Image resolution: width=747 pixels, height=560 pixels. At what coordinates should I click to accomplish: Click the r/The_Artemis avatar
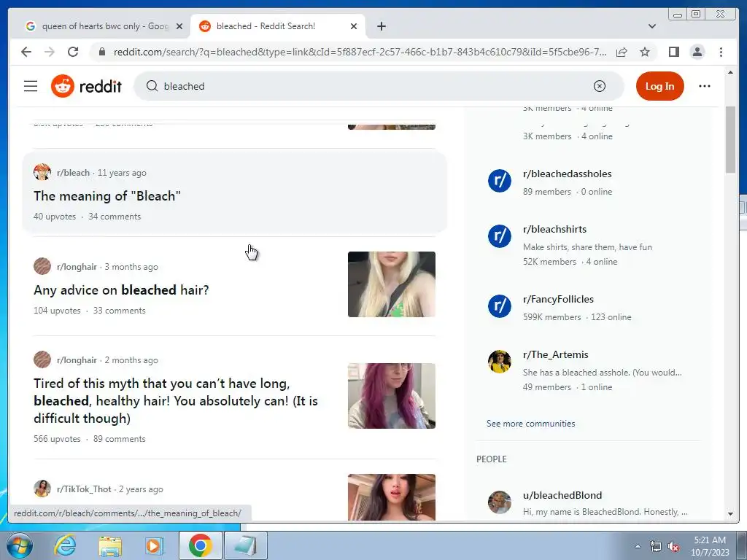499,362
